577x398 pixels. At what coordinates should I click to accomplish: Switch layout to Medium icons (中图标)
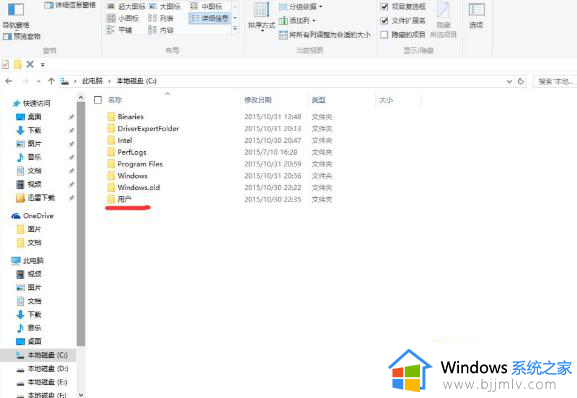coord(206,6)
